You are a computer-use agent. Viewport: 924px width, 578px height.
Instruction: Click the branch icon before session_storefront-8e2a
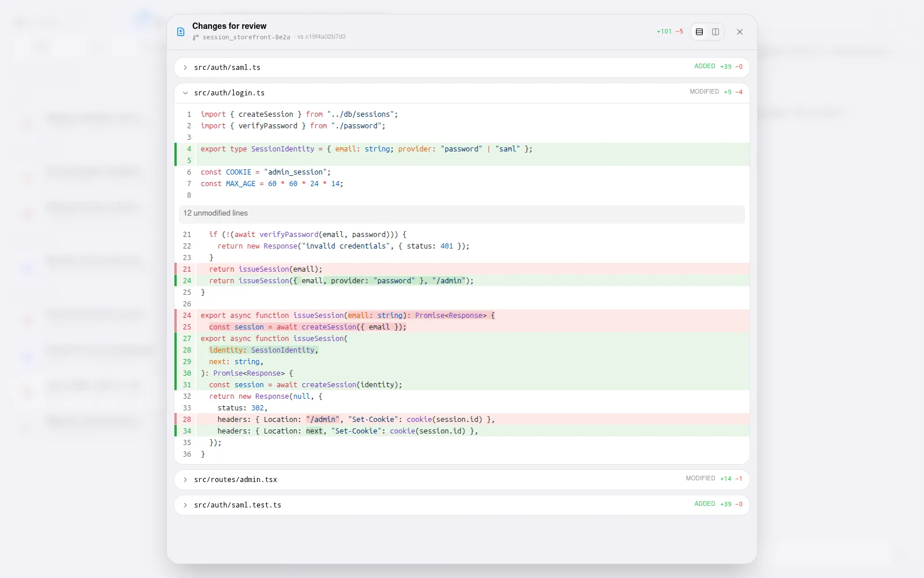[196, 37]
